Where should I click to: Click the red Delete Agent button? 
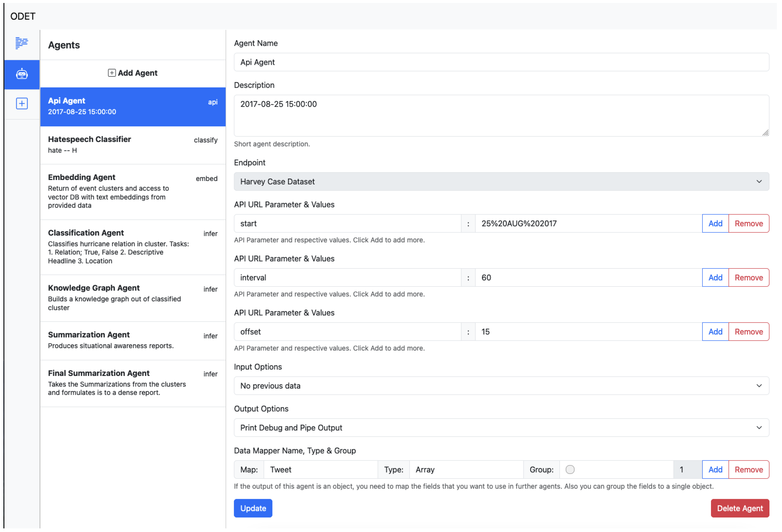click(740, 508)
